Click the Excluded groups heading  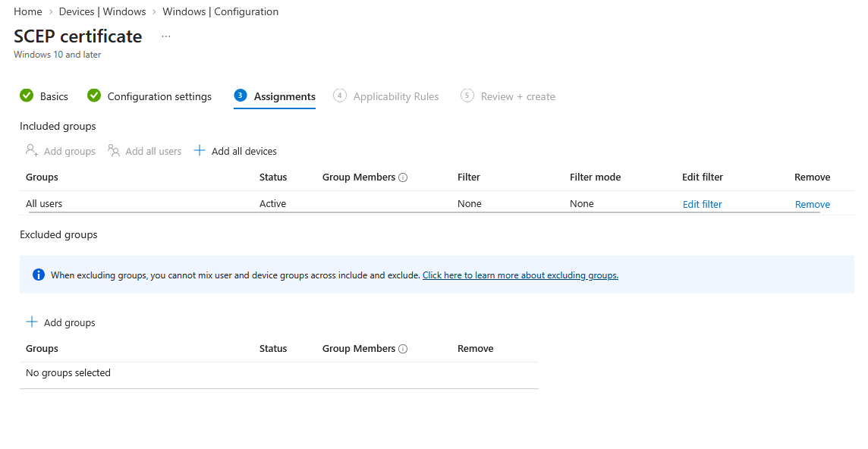[x=58, y=235]
